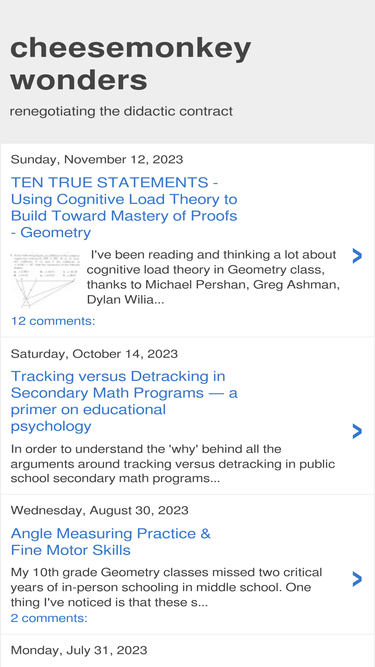Open the TEN TRUE STATEMENTS post title
The height and width of the screenshot is (667, 375).
(124, 207)
